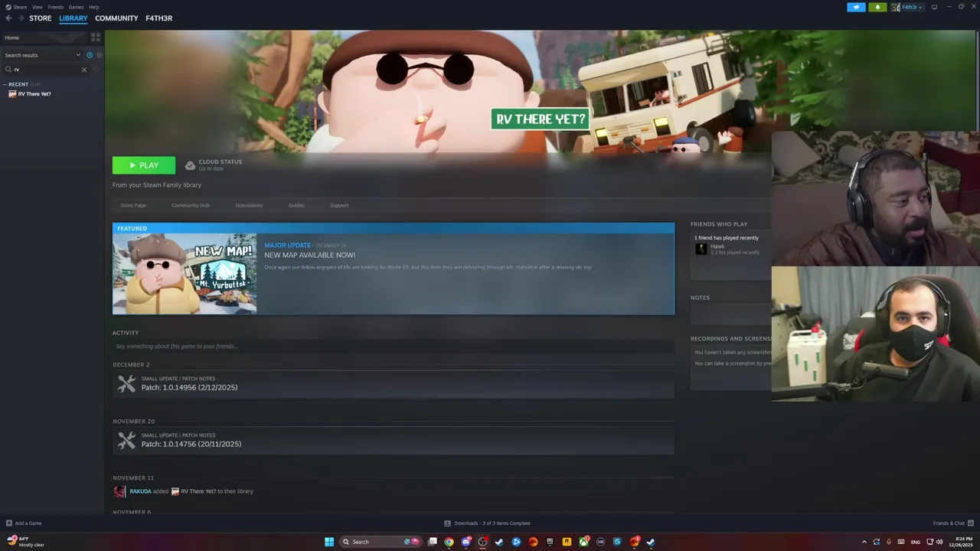Open the New Map featured thumbnail
Viewport: 980px width, 551px height.
pyautogui.click(x=185, y=274)
